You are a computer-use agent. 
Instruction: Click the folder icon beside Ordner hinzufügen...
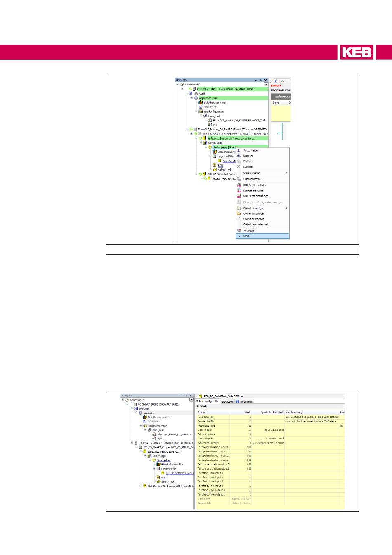click(x=239, y=213)
